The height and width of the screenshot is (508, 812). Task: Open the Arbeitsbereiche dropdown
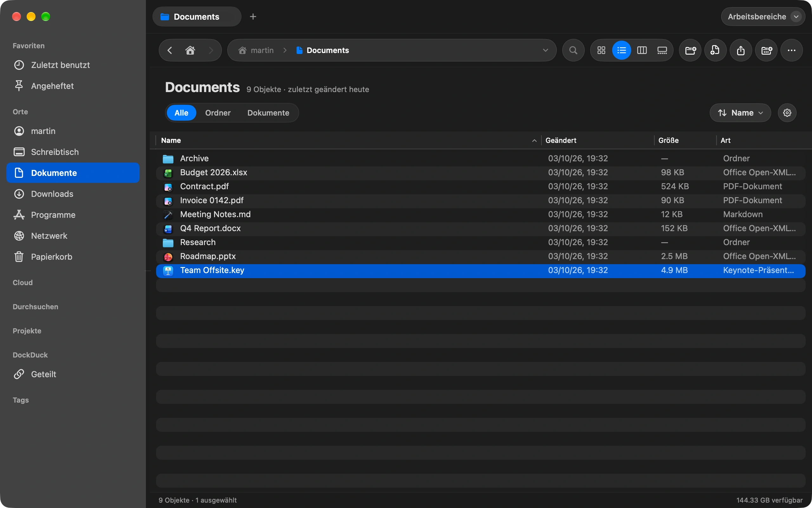[x=763, y=17]
